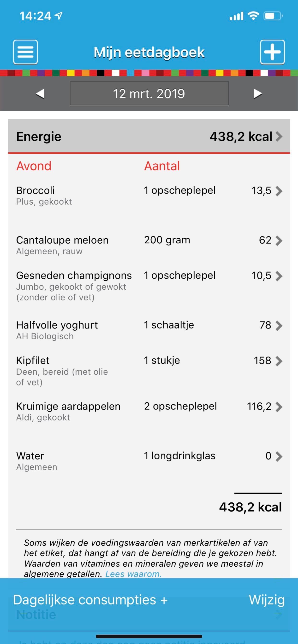This screenshot has height=644, width=298.
Task: Tap the plus icon to add food
Action: [x=272, y=52]
